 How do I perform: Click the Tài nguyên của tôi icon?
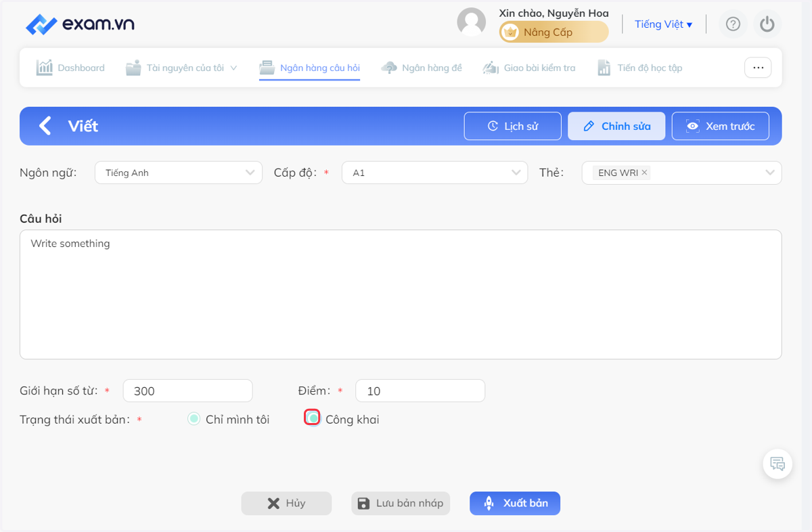click(133, 68)
